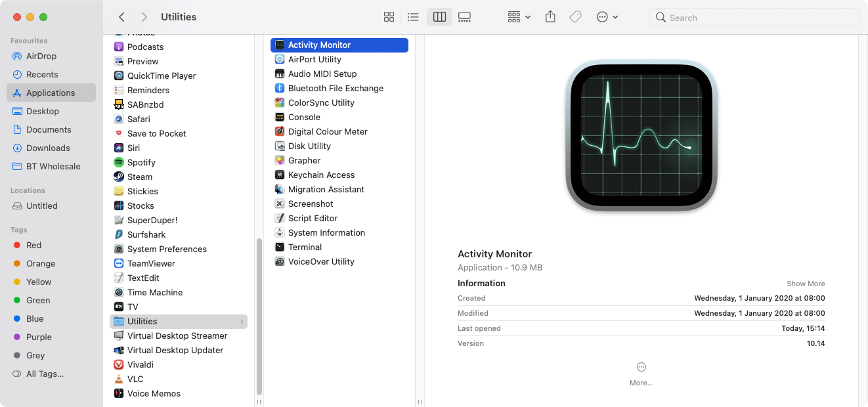
Task: Select the Preview app icon
Action: point(119,61)
